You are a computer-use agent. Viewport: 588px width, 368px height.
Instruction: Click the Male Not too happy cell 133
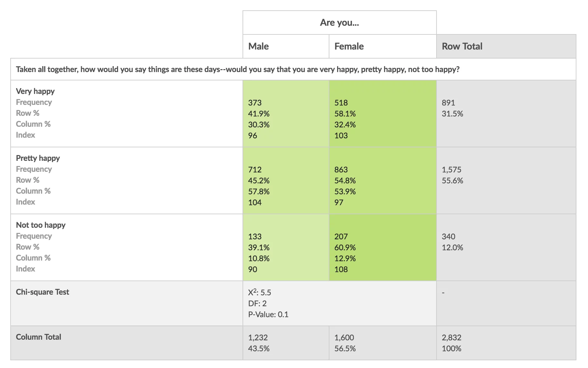point(255,237)
